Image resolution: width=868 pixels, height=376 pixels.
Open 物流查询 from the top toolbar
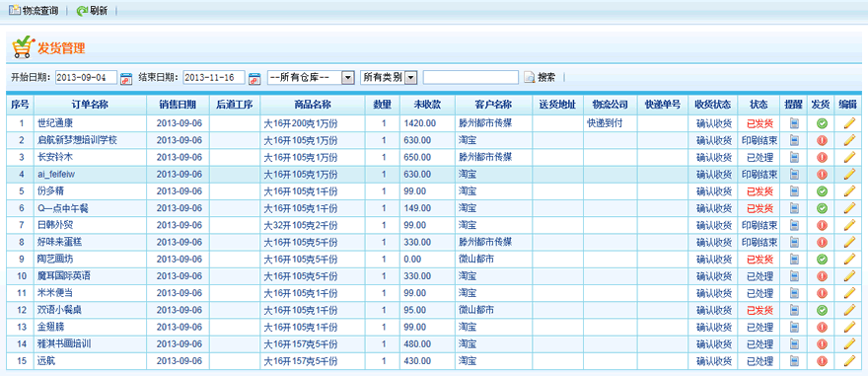pos(34,11)
